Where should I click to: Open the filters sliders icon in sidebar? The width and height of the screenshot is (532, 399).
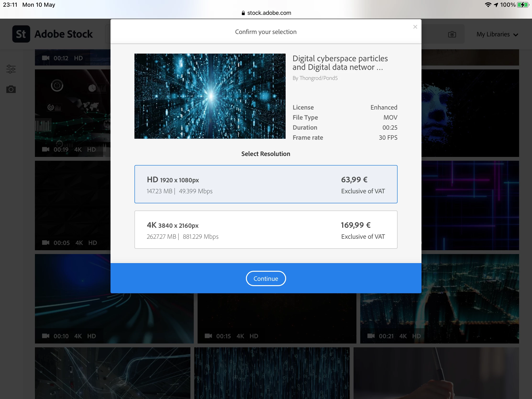pos(11,69)
